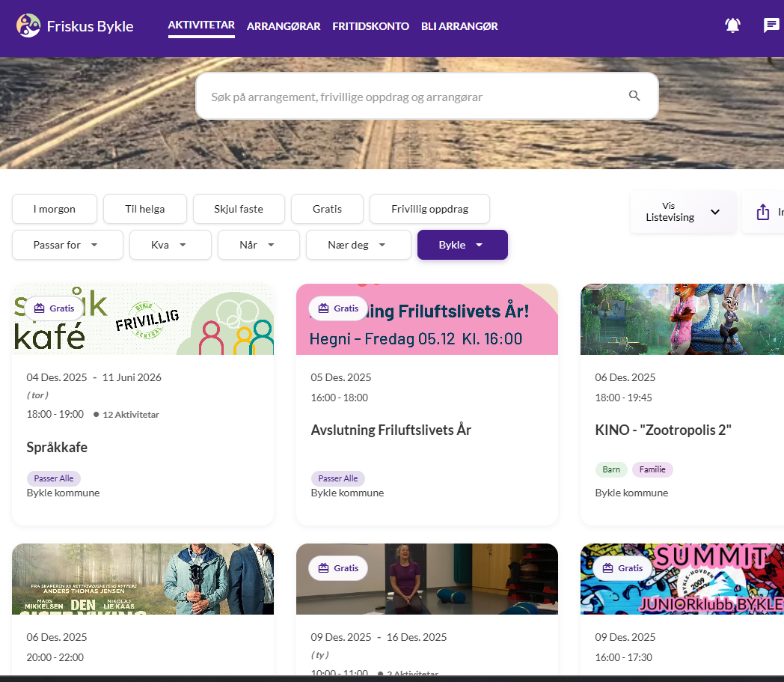Enable the Til helga filter

145,209
